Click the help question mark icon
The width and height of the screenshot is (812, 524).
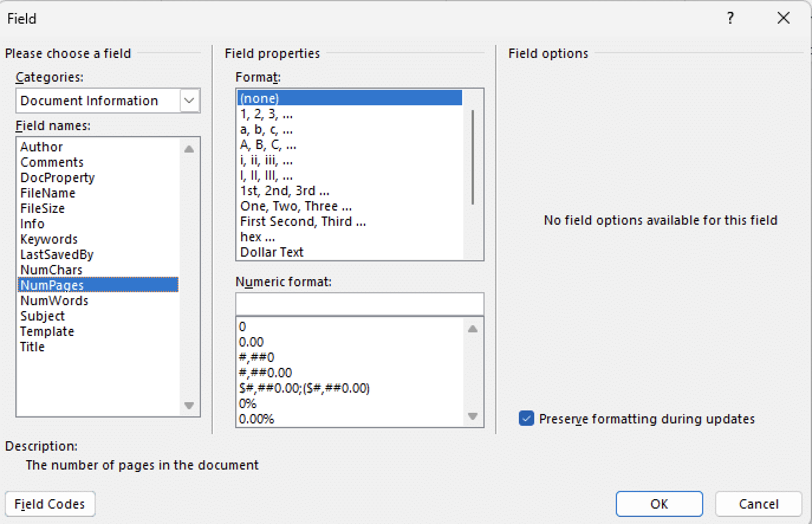tap(730, 18)
